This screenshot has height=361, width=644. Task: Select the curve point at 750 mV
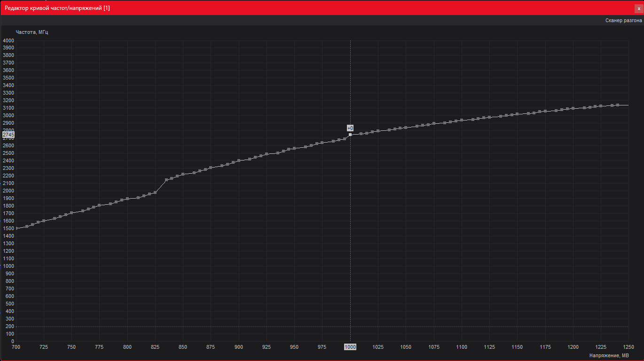click(x=71, y=213)
